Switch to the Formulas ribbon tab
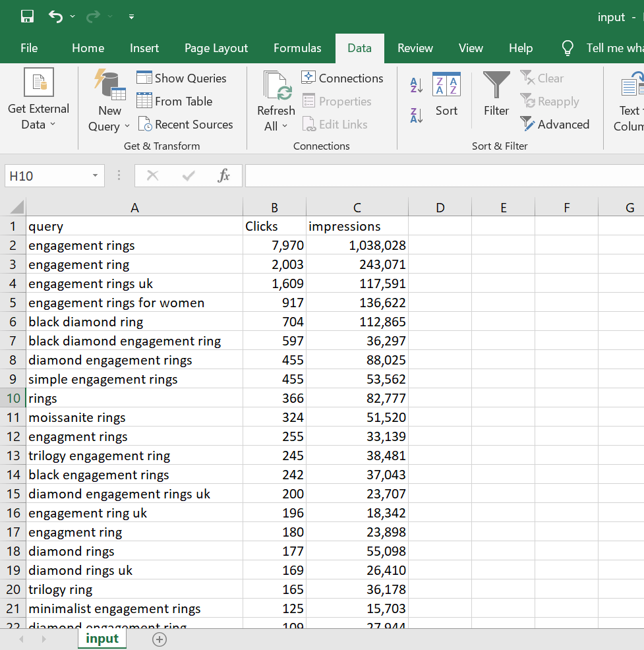The height and width of the screenshot is (650, 644). click(x=297, y=48)
